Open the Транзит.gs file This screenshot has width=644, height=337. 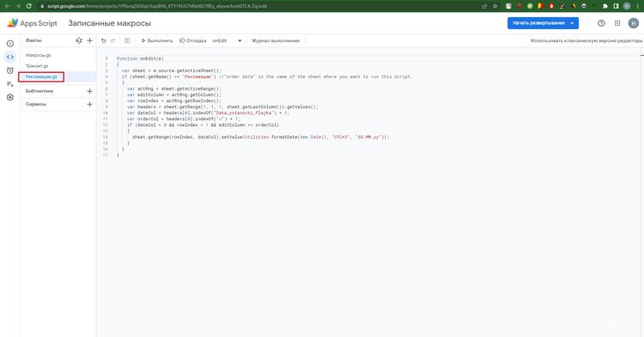pyautogui.click(x=37, y=65)
